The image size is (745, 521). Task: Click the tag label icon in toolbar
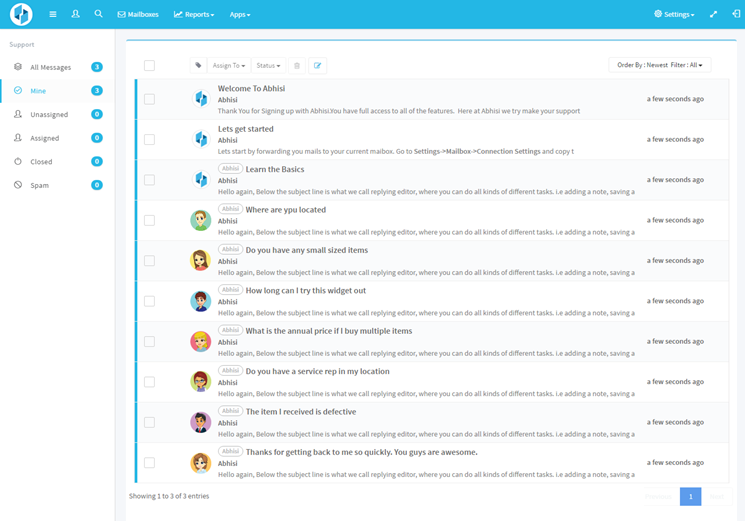point(198,66)
